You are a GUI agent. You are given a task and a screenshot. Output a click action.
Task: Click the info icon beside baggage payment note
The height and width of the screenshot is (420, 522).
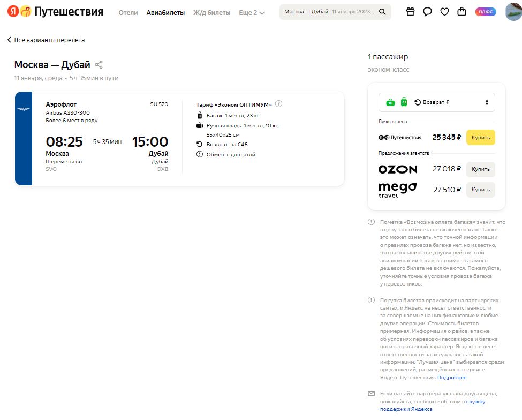pos(371,222)
